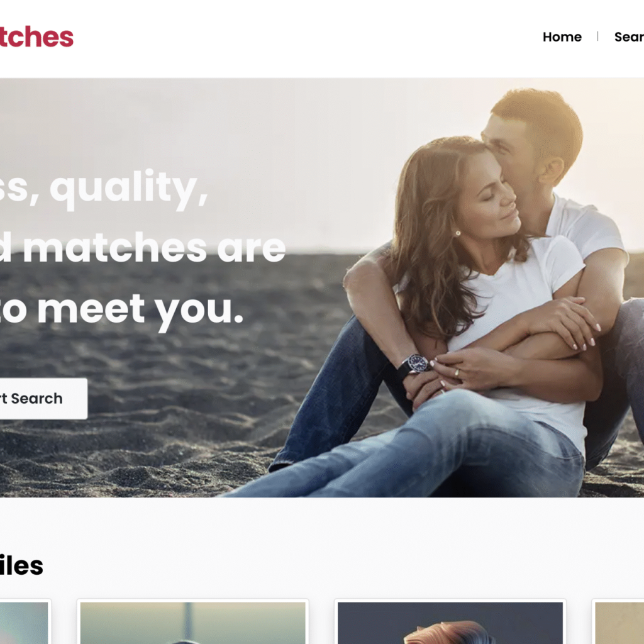Click the red Matches site logo

(36, 36)
